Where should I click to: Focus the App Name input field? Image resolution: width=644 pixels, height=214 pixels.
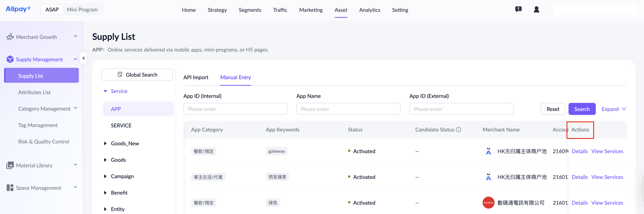[x=348, y=109]
